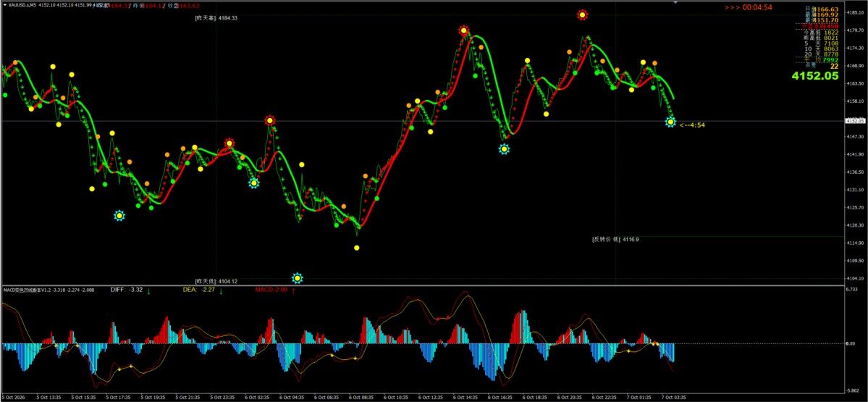Select the 4152.05 current price tag on axis
Screen dimensions: 868x402
(x=855, y=121)
